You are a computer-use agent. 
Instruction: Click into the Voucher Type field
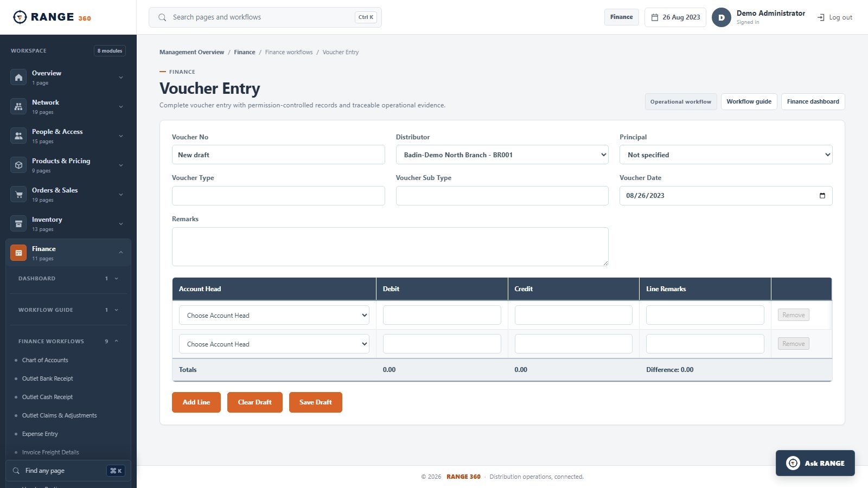[278, 196]
